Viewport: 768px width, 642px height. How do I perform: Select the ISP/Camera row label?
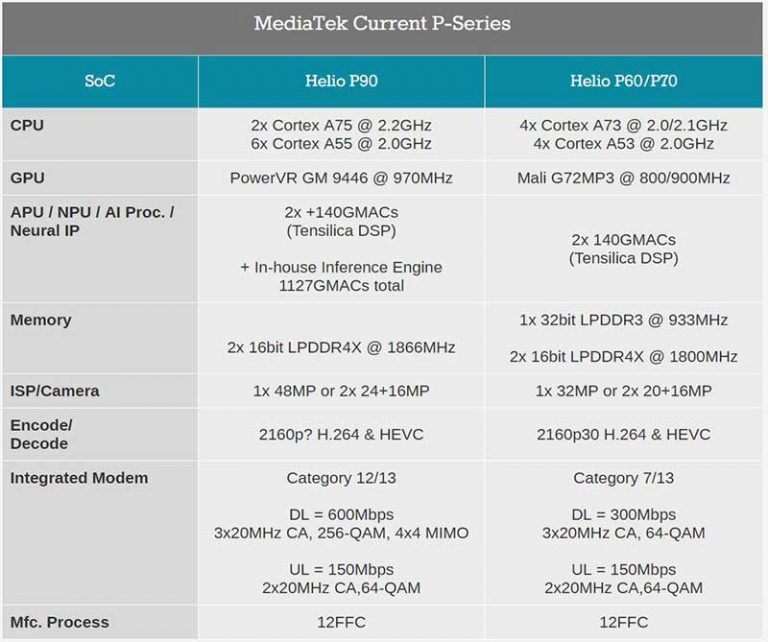[55, 391]
